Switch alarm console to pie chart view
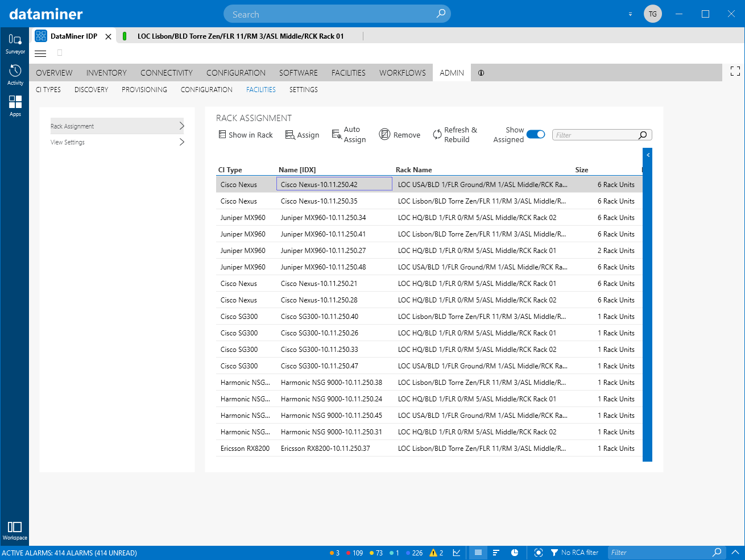The width and height of the screenshot is (745, 560). pos(515,553)
